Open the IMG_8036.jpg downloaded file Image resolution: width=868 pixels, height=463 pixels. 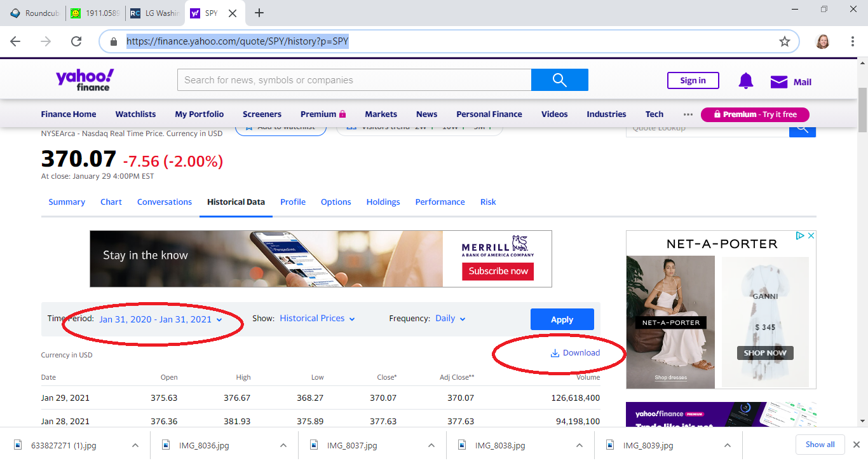pyautogui.click(x=203, y=445)
